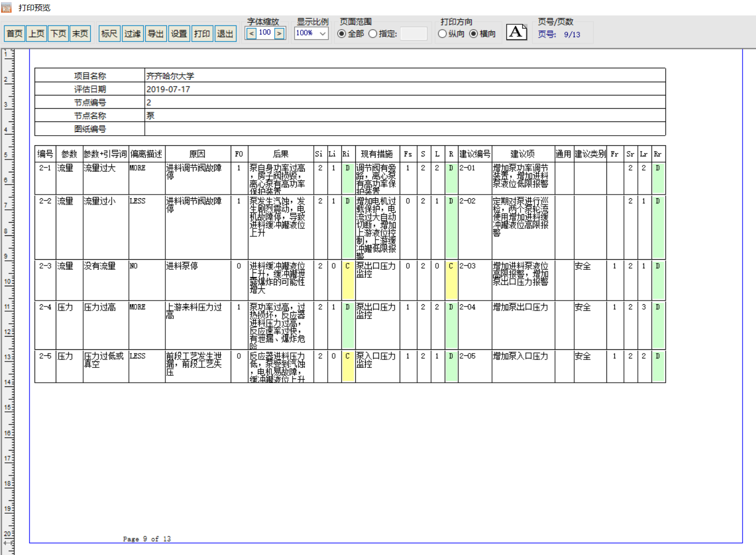Click the 进料泵停 cause cell
The width and height of the screenshot is (756, 555).
coord(198,280)
